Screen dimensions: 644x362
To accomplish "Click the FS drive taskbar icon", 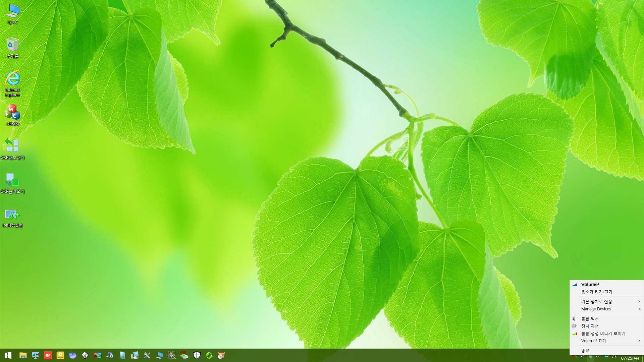I will [x=184, y=355].
